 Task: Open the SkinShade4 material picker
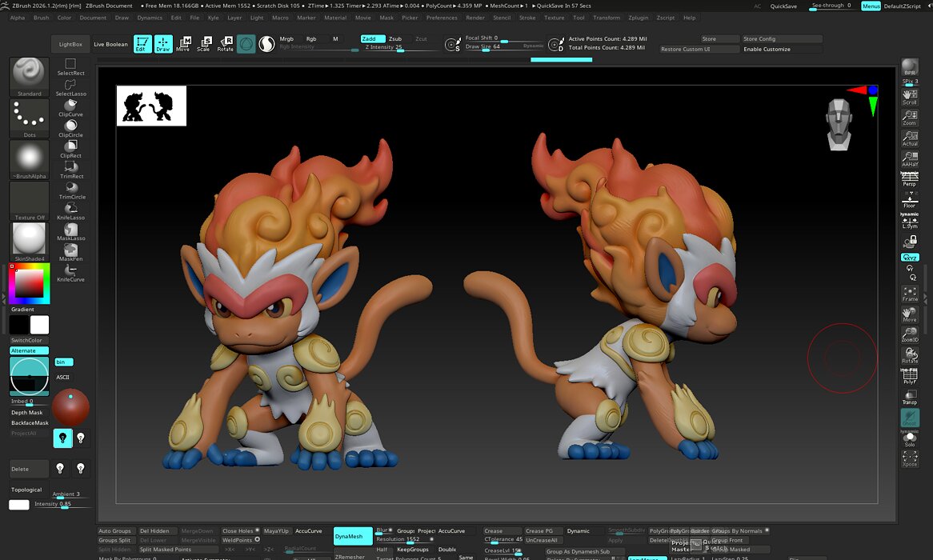(29, 242)
